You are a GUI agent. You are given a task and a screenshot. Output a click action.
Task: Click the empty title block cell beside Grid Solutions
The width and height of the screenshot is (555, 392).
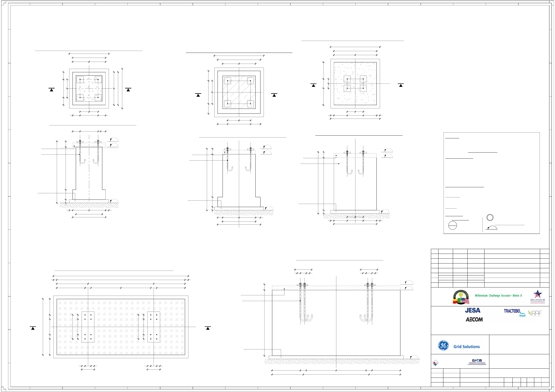[x=519, y=344]
